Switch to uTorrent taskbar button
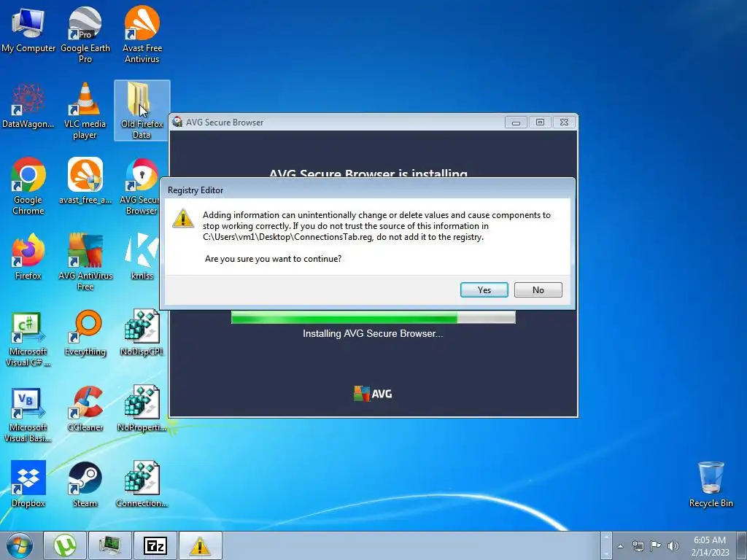Viewport: 747px width, 560px height. pos(65,545)
